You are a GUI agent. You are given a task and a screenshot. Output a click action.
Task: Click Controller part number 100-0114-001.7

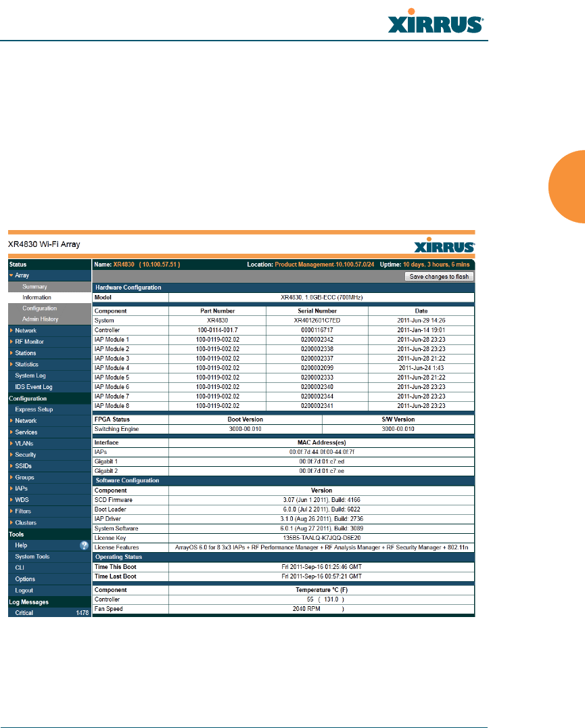(218, 330)
